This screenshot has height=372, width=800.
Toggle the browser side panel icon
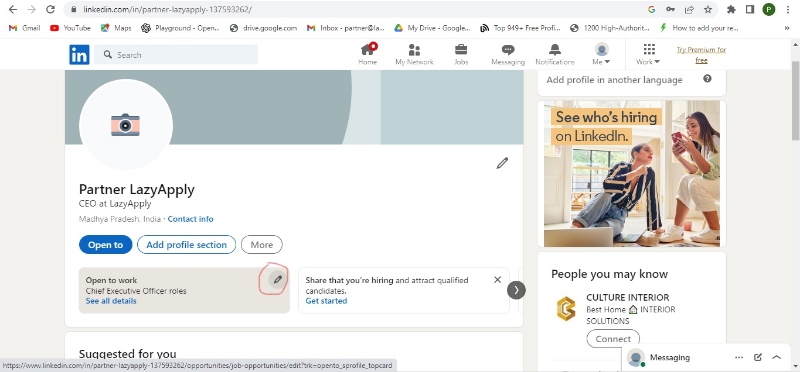click(x=749, y=9)
